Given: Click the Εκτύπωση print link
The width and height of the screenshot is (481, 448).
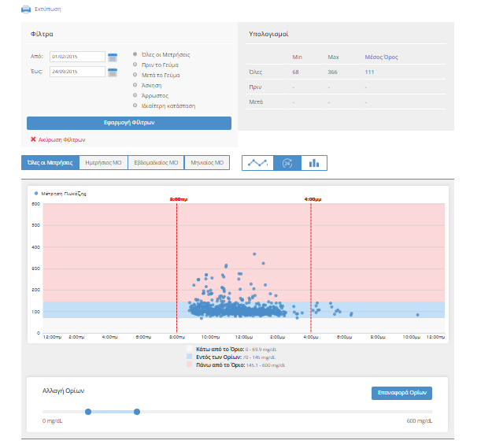Looking at the screenshot, I should pyautogui.click(x=47, y=9).
